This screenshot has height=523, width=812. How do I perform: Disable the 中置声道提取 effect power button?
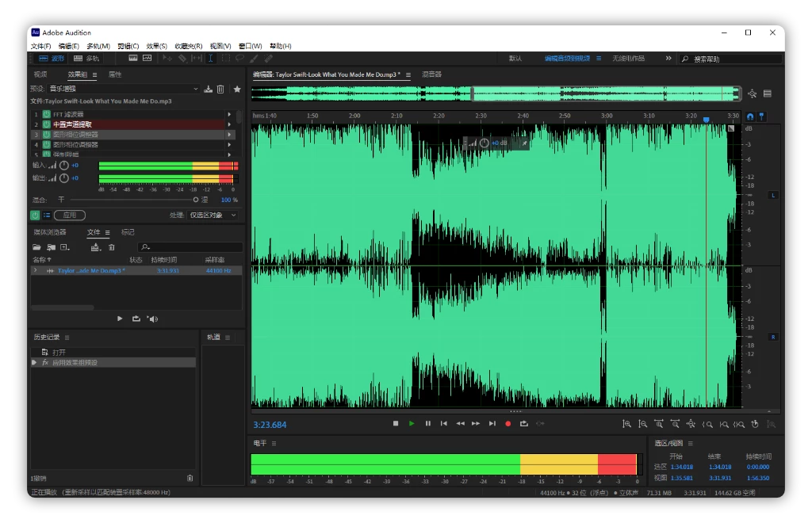click(x=46, y=124)
